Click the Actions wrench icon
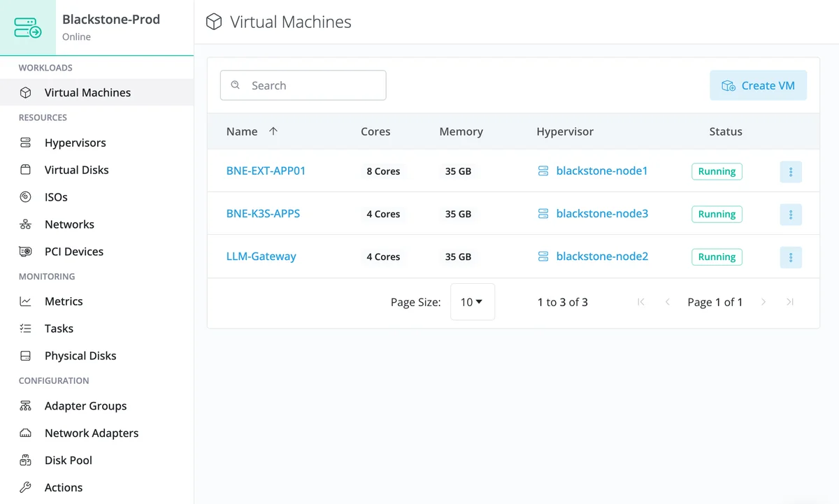The height and width of the screenshot is (504, 839). click(x=25, y=488)
